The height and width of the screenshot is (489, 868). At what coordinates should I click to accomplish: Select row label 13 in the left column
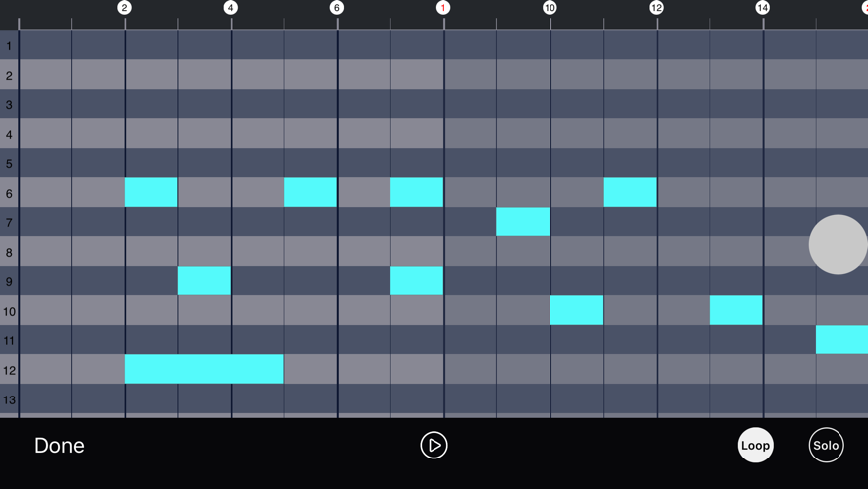click(x=9, y=399)
